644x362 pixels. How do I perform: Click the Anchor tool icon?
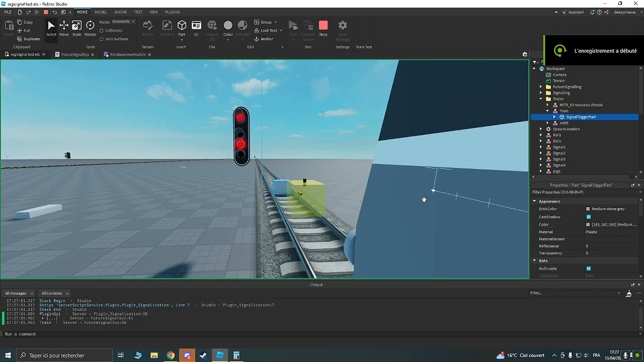[257, 39]
